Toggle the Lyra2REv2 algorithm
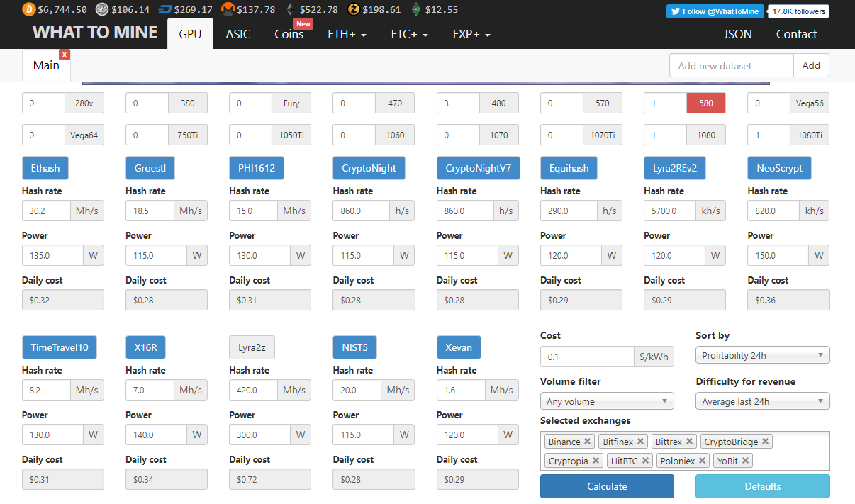Image resolution: width=855 pixels, height=504 pixels. pos(675,168)
